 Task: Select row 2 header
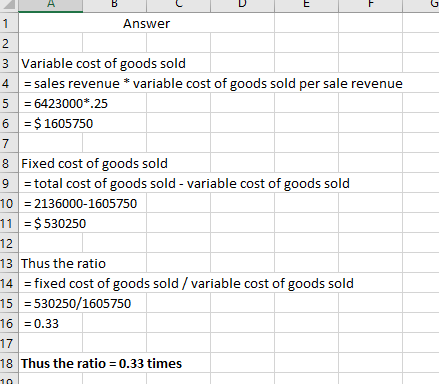(9, 43)
